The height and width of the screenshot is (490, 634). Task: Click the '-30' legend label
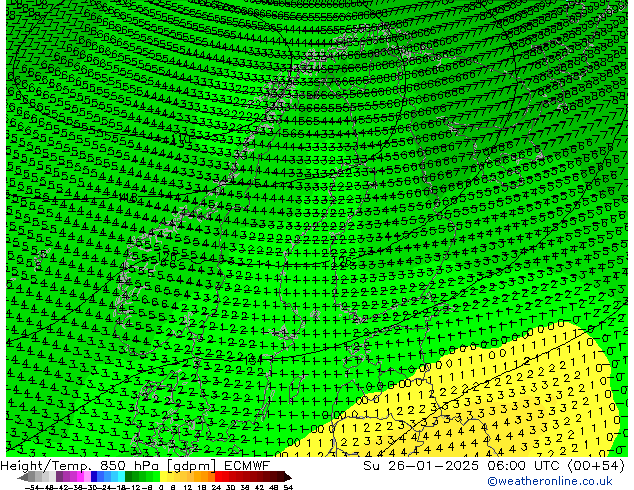click(89, 488)
